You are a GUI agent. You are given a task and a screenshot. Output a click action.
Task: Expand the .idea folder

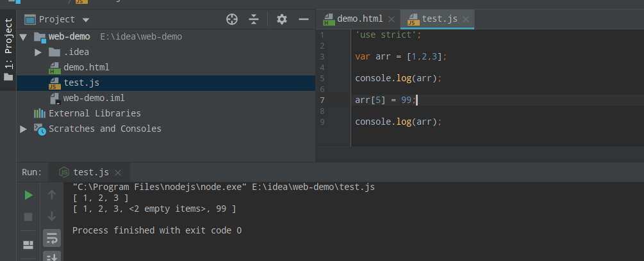(38, 52)
